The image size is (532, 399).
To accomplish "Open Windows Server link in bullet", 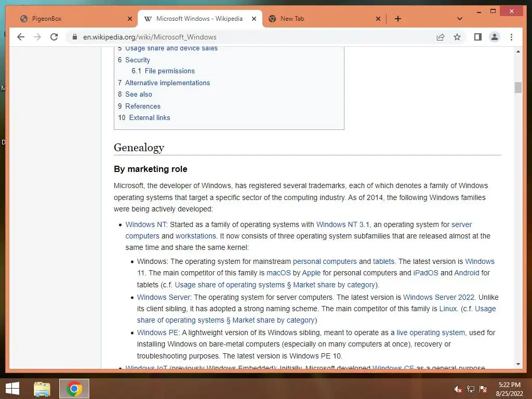I will 164,298.
